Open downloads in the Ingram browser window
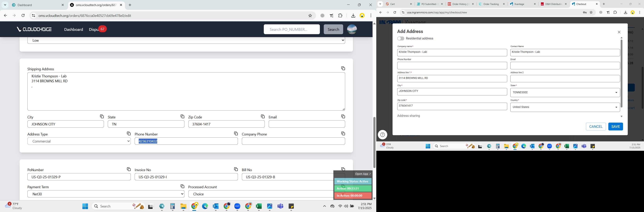This screenshot has width=644, height=212. 625,12
